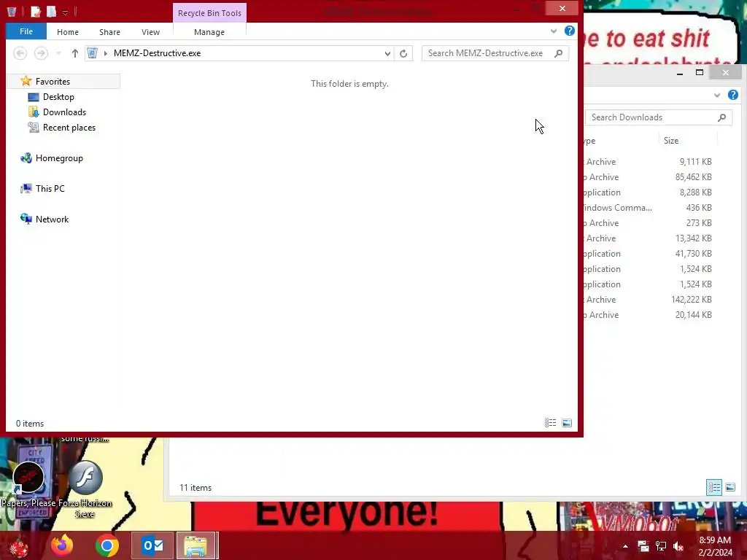747x560 pixels.
Task: Open the network tray icon
Action: 661,546
